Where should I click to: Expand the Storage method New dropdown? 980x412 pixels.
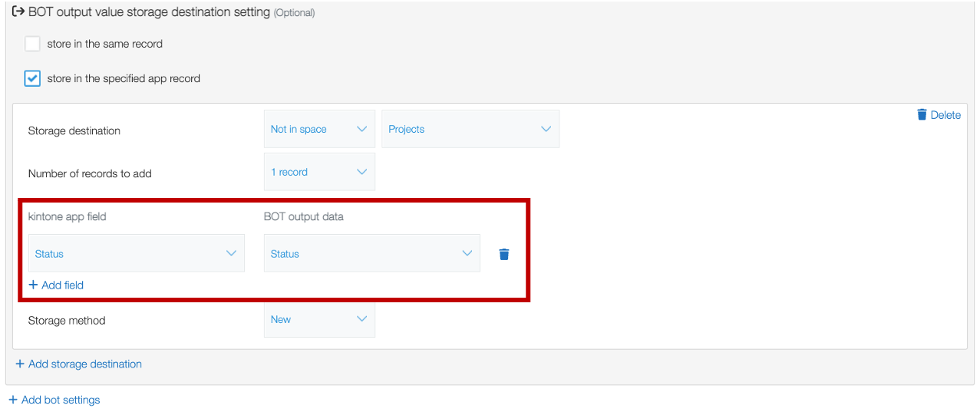pyautogui.click(x=319, y=319)
